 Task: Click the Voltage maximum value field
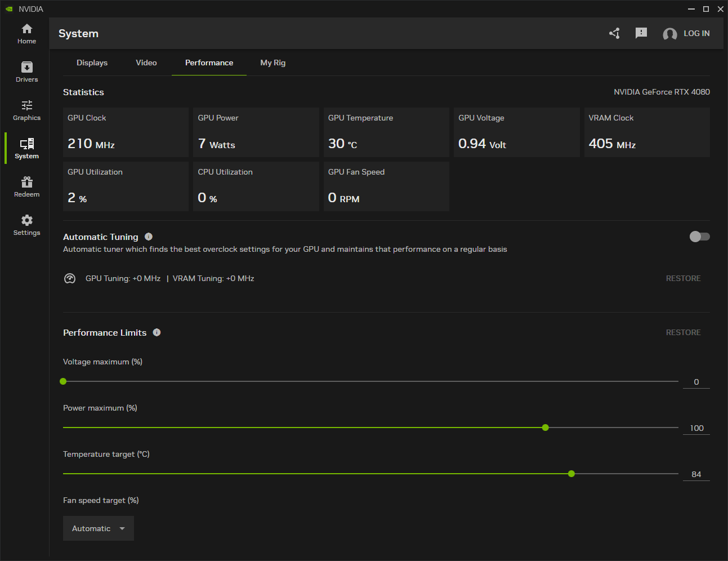[x=696, y=382]
